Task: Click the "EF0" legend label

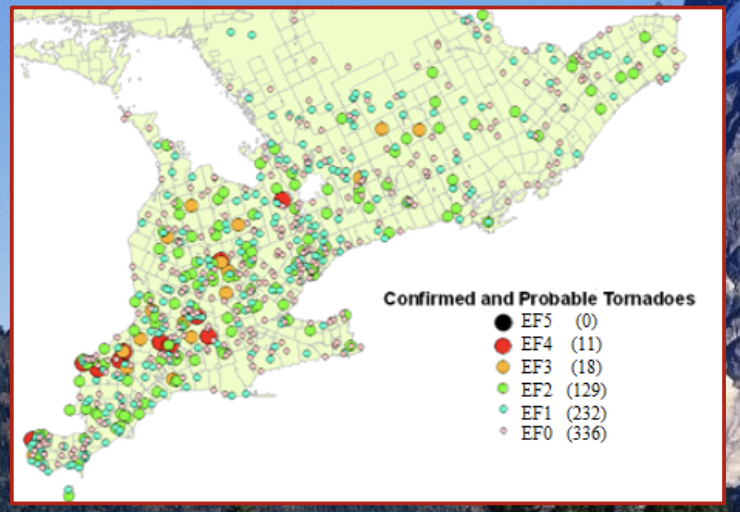Action: (x=536, y=433)
